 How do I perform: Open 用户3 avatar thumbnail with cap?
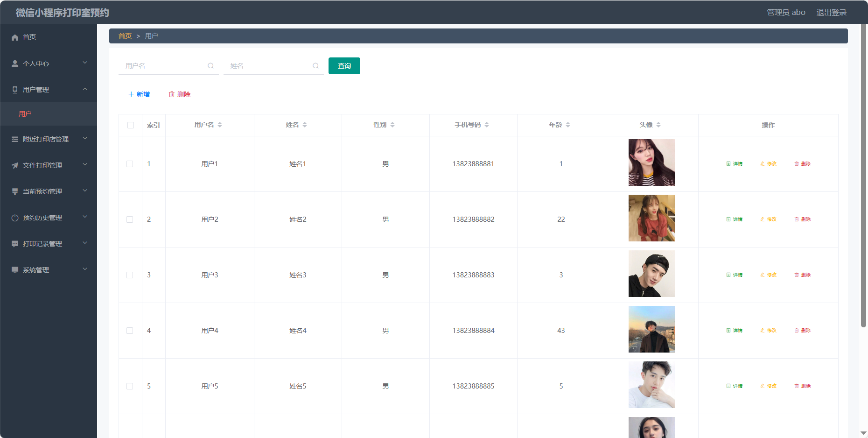pos(652,274)
